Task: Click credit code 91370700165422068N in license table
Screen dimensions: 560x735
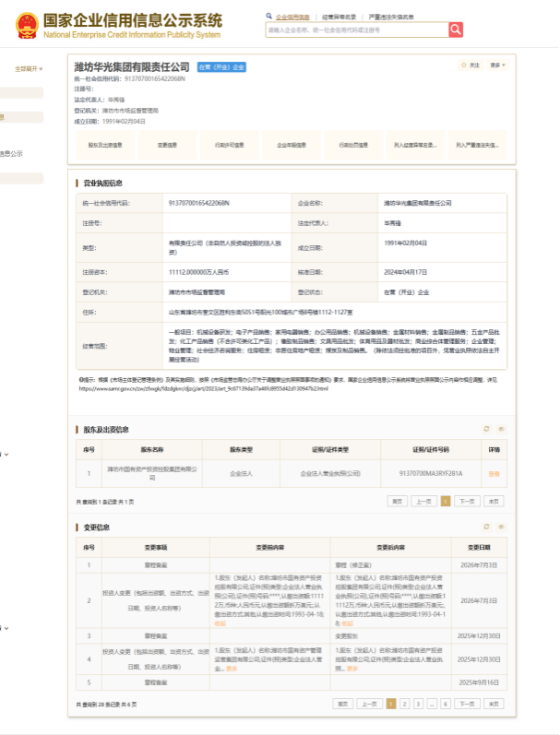Action: pos(199,203)
